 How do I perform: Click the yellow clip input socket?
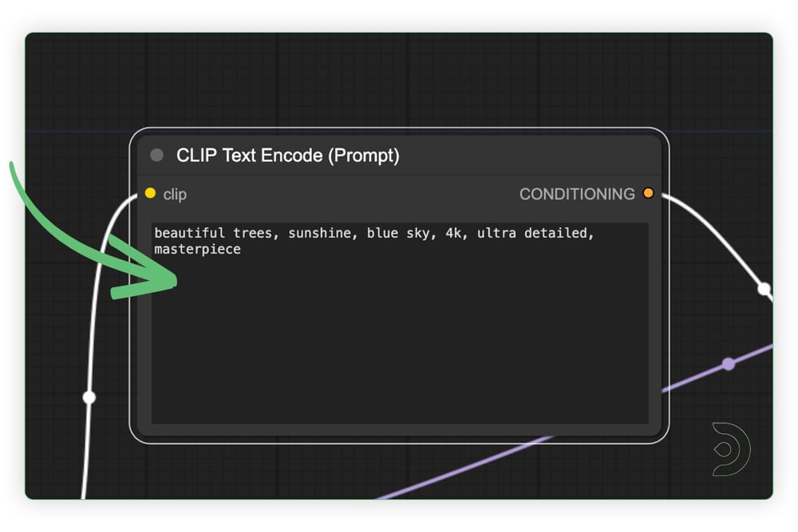[x=150, y=193]
